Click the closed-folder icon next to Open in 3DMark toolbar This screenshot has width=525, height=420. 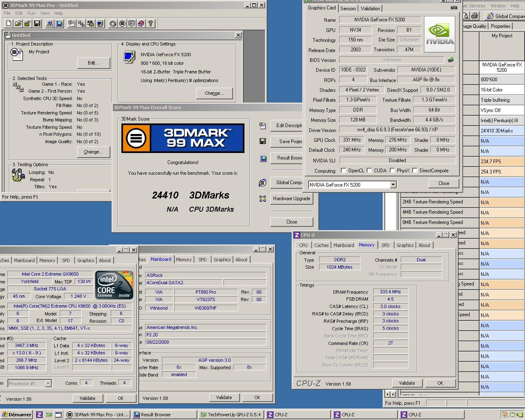pos(27,24)
